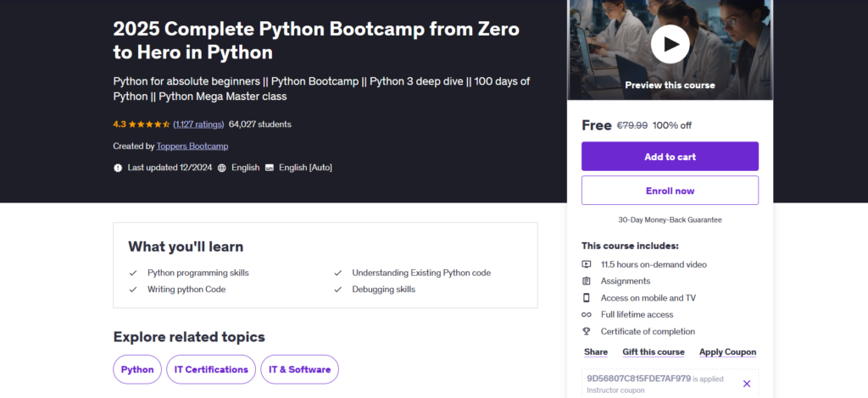Select the Python topic chip
868x398 pixels.
click(137, 369)
